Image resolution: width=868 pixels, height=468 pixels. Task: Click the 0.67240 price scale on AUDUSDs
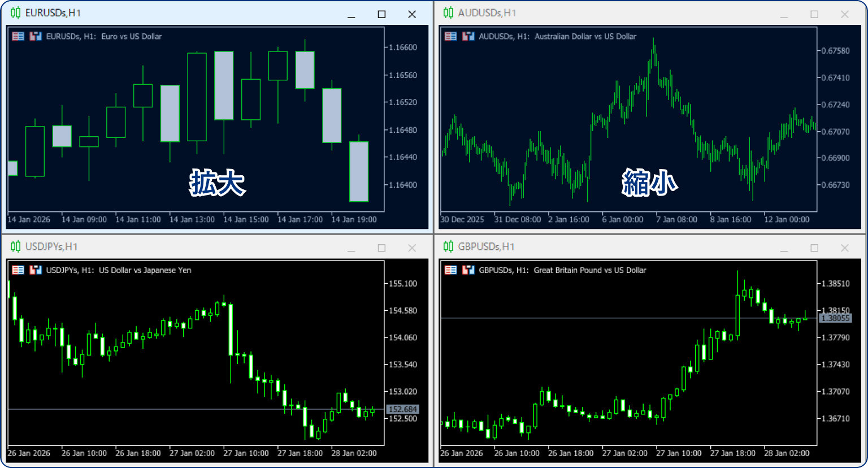pos(835,105)
